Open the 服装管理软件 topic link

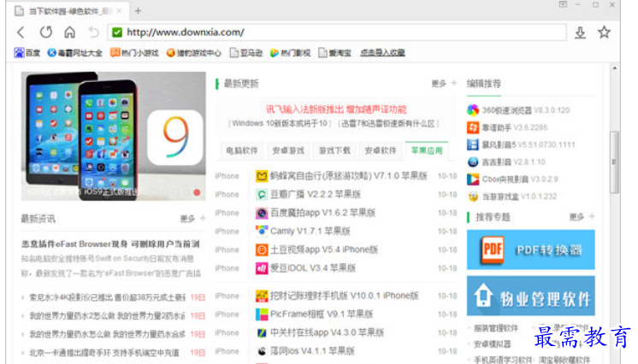[x=496, y=328]
